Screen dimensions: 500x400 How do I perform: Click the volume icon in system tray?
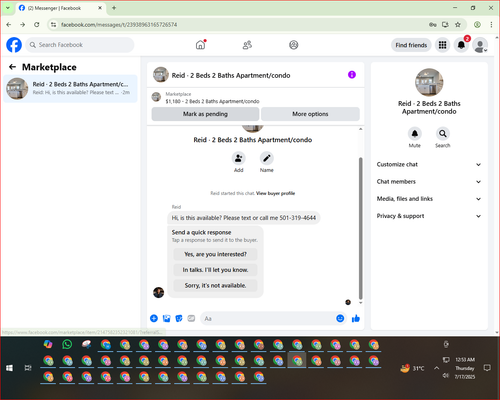tap(446, 376)
